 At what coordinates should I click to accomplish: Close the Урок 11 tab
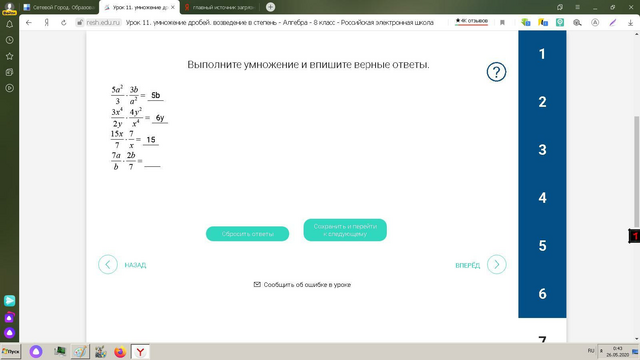coord(173,7)
